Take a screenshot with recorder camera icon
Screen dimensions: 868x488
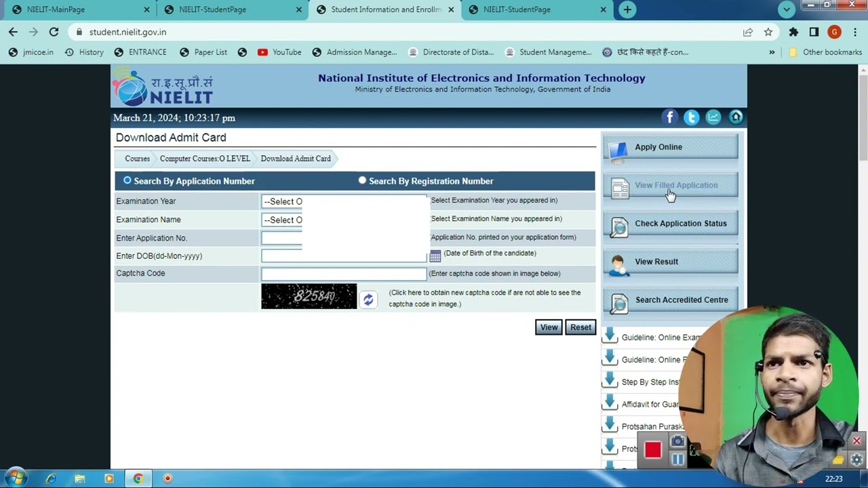pyautogui.click(x=677, y=442)
